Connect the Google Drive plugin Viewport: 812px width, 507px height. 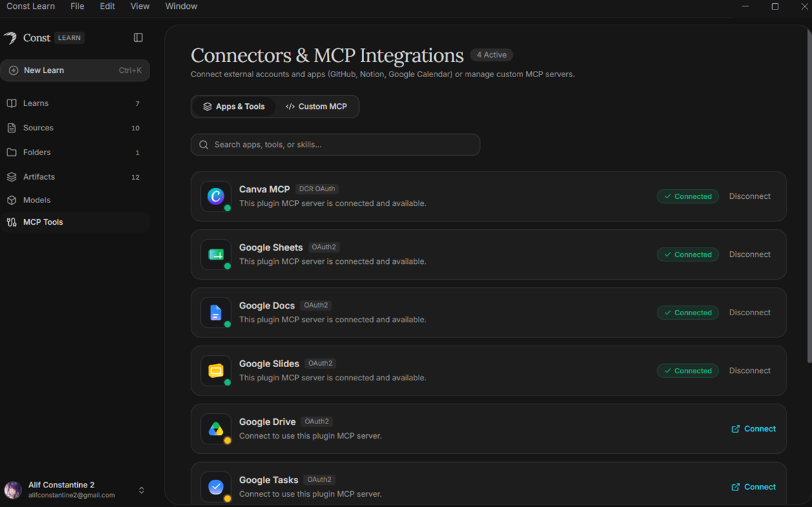click(754, 429)
